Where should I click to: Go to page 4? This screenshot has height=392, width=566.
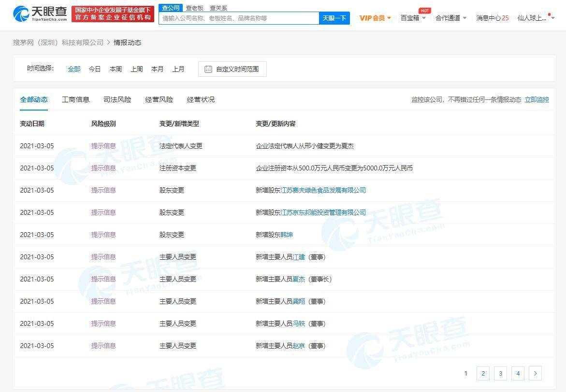pos(518,373)
